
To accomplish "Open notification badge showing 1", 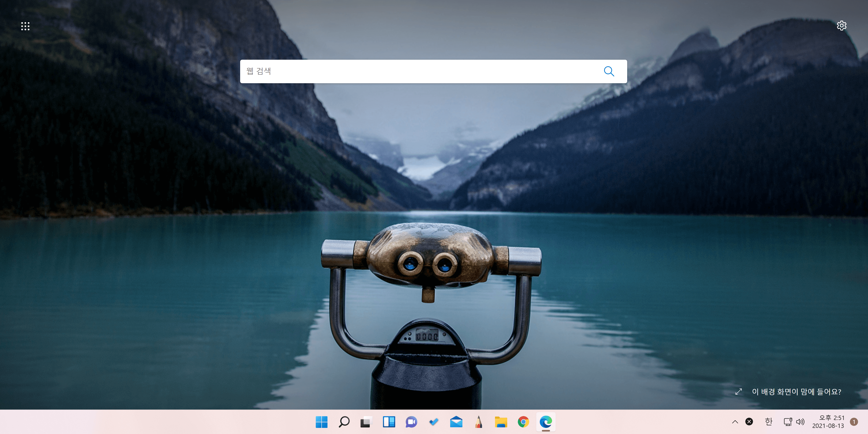I will click(854, 422).
